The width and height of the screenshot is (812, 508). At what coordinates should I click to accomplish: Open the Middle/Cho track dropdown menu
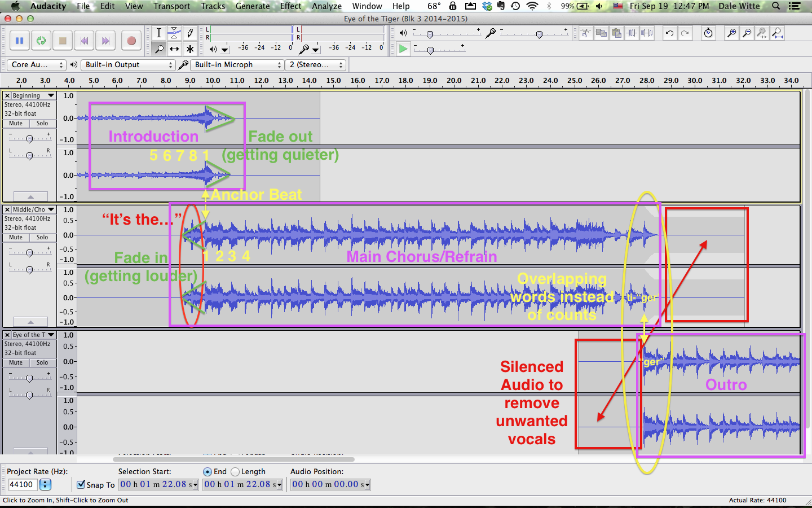(x=51, y=209)
